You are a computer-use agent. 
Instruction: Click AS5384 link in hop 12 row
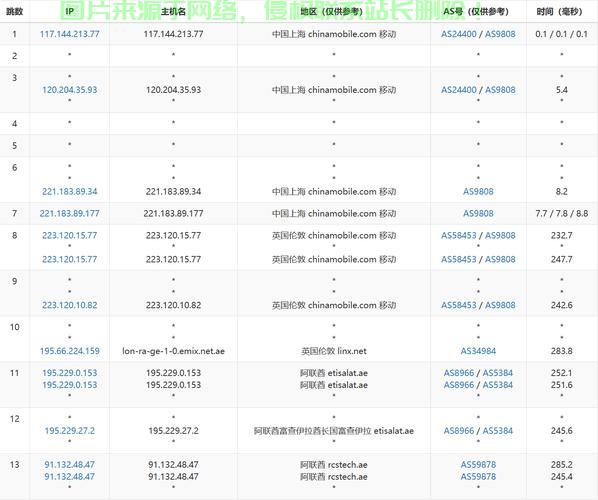tap(498, 431)
